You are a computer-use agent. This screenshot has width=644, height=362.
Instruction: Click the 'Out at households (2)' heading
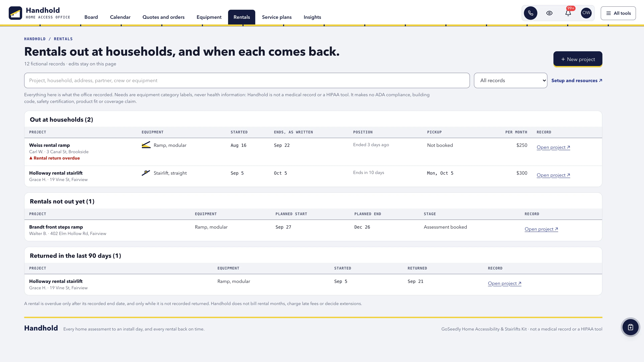click(x=61, y=119)
